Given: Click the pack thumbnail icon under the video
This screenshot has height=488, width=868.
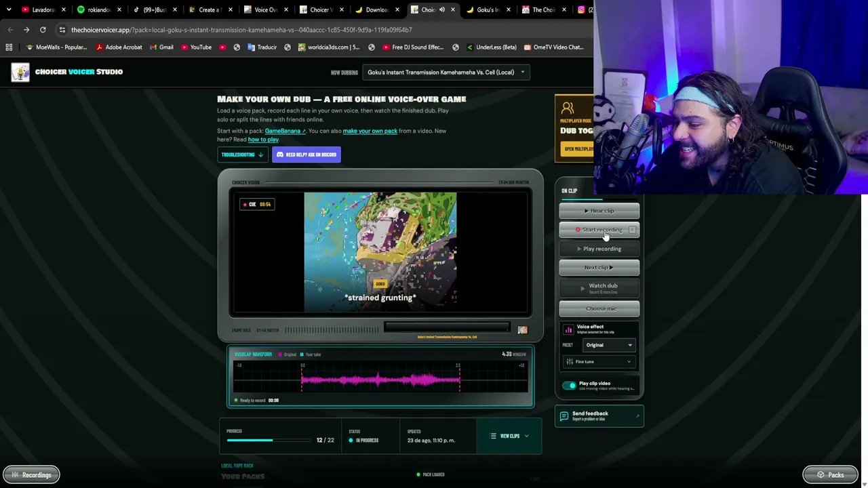Looking at the screenshot, I should click(x=522, y=330).
